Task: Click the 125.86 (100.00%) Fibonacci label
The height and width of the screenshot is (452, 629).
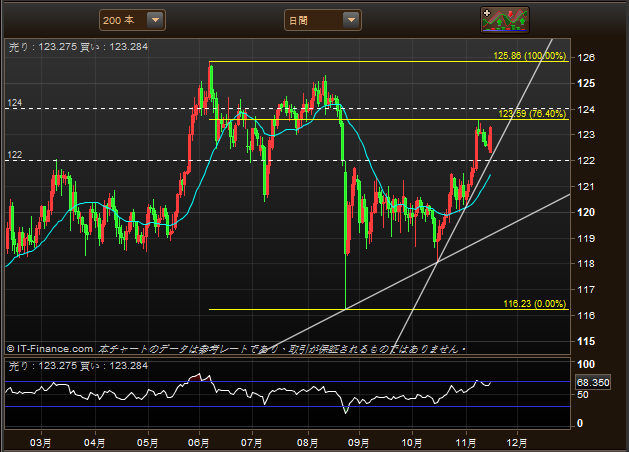Action: [530, 56]
